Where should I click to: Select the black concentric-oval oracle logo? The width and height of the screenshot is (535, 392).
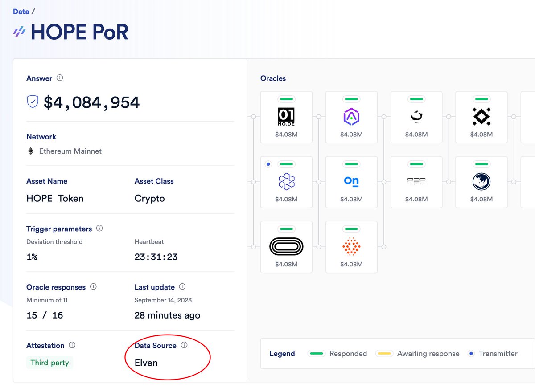[x=286, y=246]
